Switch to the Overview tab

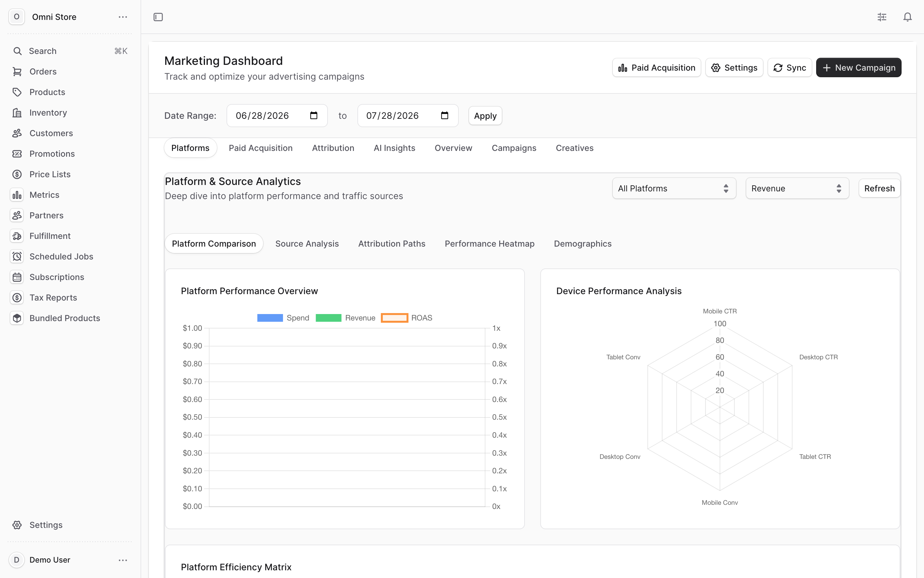click(x=454, y=148)
